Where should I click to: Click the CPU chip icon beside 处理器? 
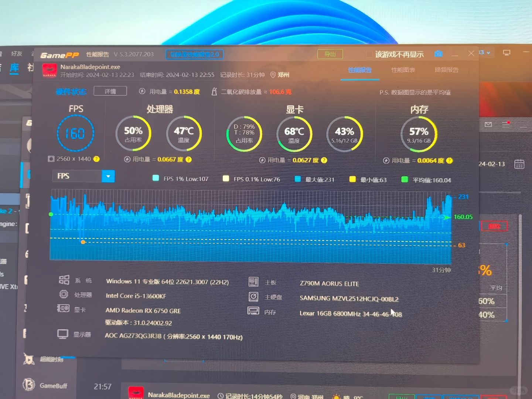tap(64, 294)
